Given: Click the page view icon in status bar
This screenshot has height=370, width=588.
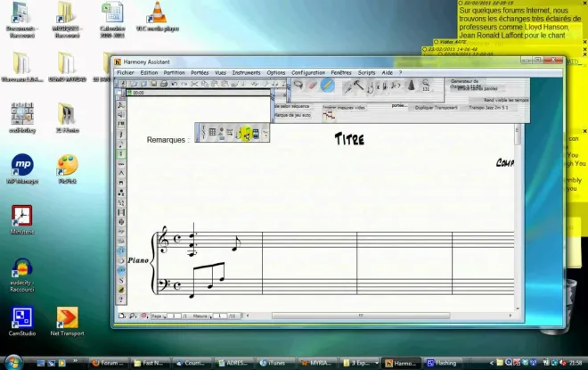Looking at the screenshot, I should [122, 316].
